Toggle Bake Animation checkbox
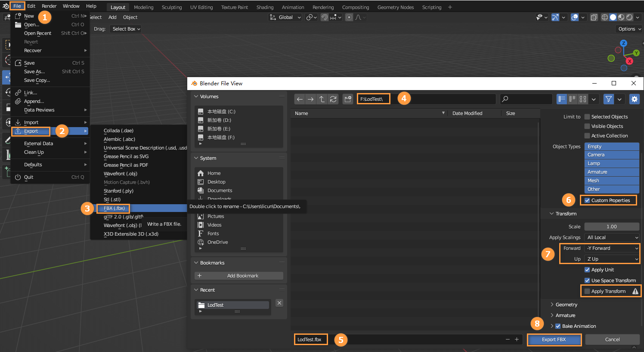The height and width of the screenshot is (352, 644). tap(558, 326)
